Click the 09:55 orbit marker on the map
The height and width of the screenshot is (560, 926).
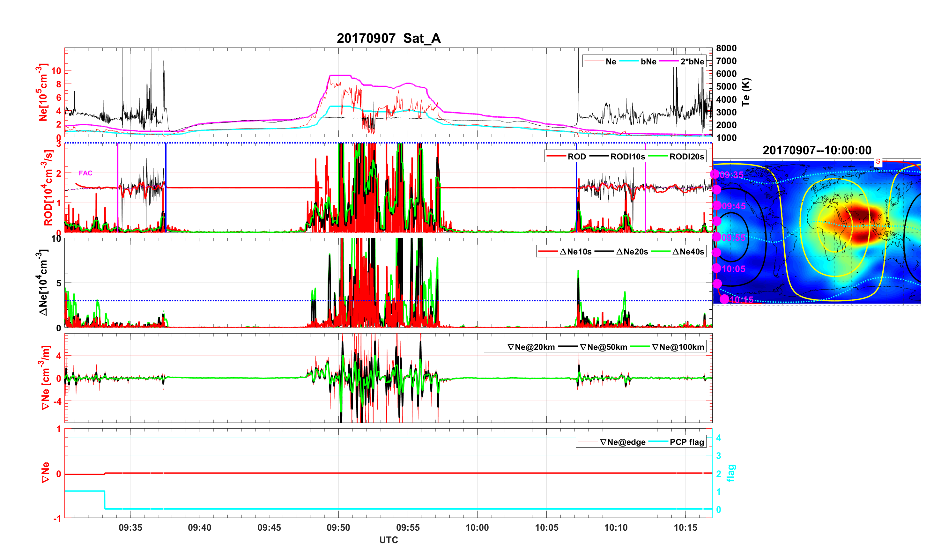[x=716, y=237]
